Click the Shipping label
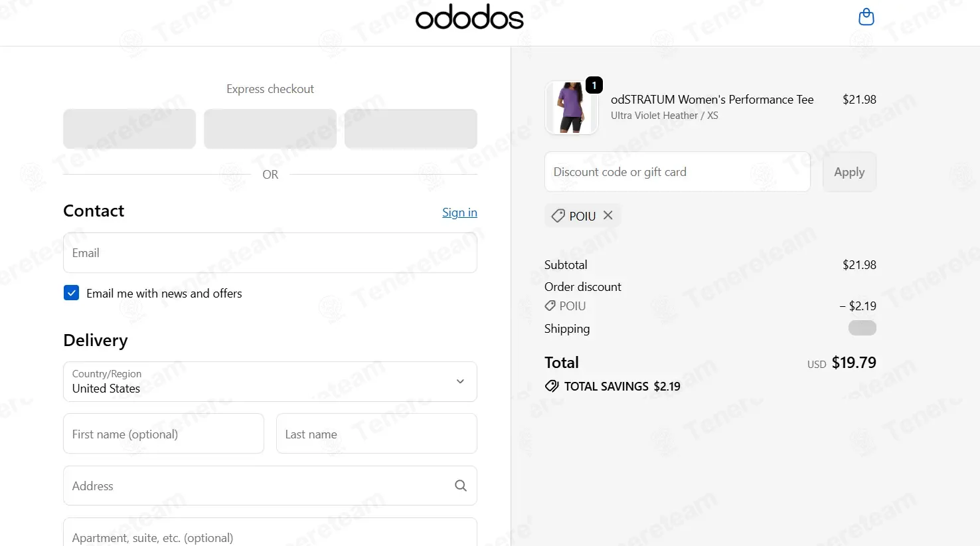 pos(567,329)
